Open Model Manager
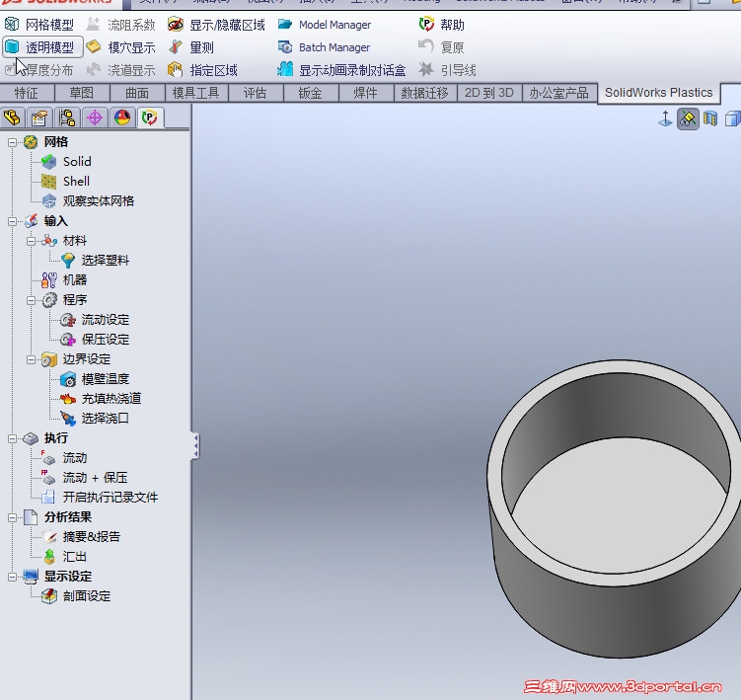The height and width of the screenshot is (700, 741). pyautogui.click(x=325, y=25)
